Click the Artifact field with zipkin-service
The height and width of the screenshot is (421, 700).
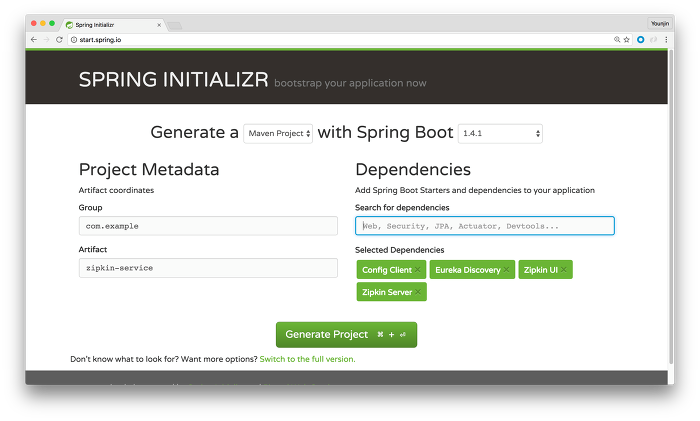tap(208, 268)
